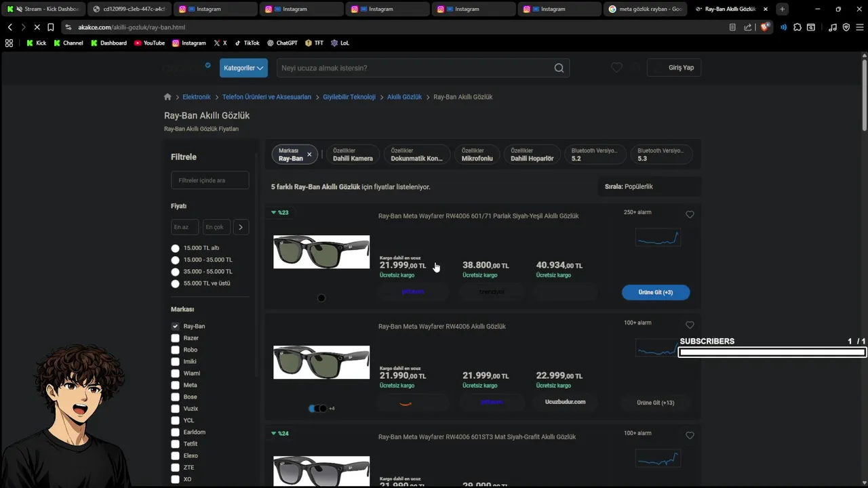868x488 pixels.
Task: Open favorites heart in site header
Action: 616,68
